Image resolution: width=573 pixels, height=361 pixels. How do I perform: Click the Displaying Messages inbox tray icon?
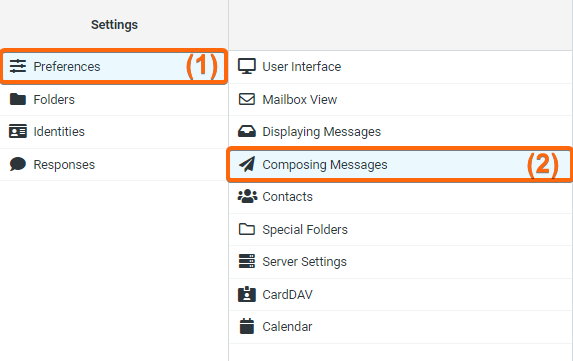[247, 132]
